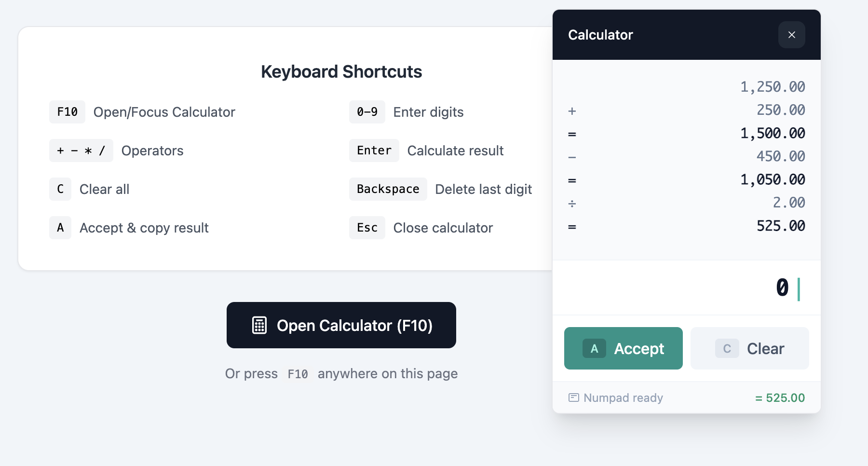This screenshot has width=868, height=466.
Task: Click the calculator icon on the Open Calculator button
Action: (259, 325)
